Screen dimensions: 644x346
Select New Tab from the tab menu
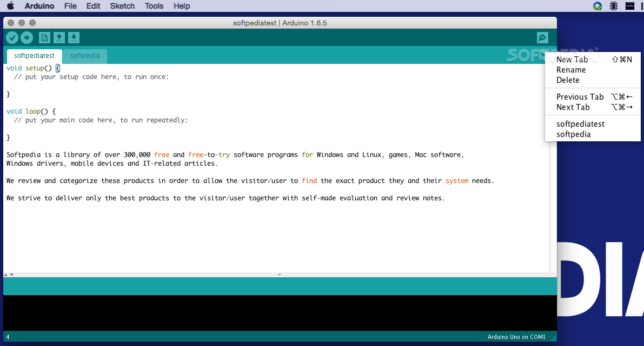(x=573, y=59)
